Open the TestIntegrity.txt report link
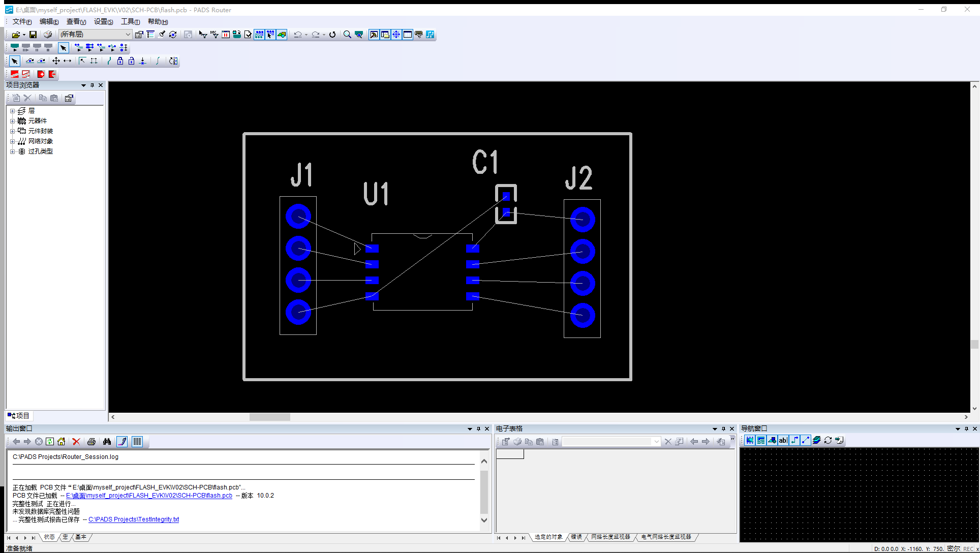The height and width of the screenshot is (553, 980). point(134,519)
